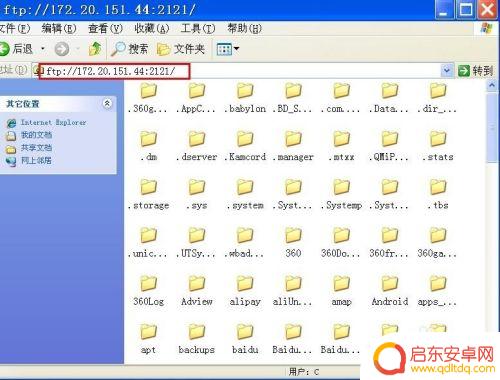
Task: Select the .Kamcord folder
Action: [245, 147]
